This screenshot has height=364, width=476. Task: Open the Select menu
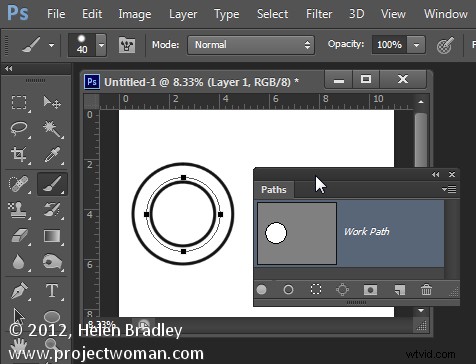[x=272, y=14]
